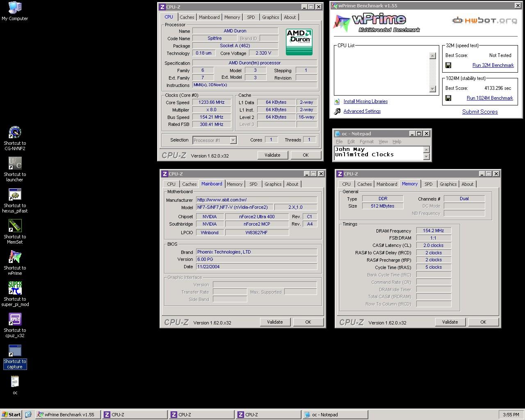This screenshot has height=420, width=525.
Task: Click Run 1024M Benchmark link
Action: 490,98
